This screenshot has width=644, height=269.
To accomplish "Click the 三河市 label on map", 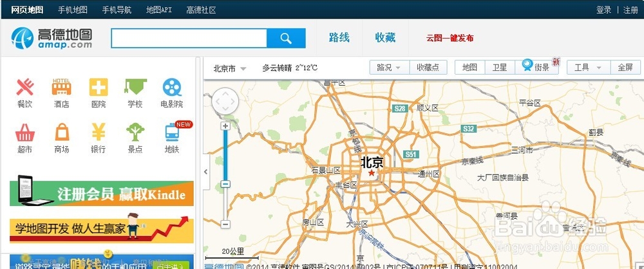I will (x=522, y=150).
